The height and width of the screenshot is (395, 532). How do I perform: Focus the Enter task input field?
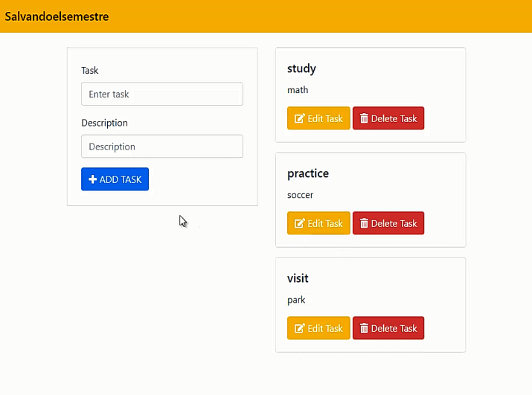pyautogui.click(x=162, y=94)
